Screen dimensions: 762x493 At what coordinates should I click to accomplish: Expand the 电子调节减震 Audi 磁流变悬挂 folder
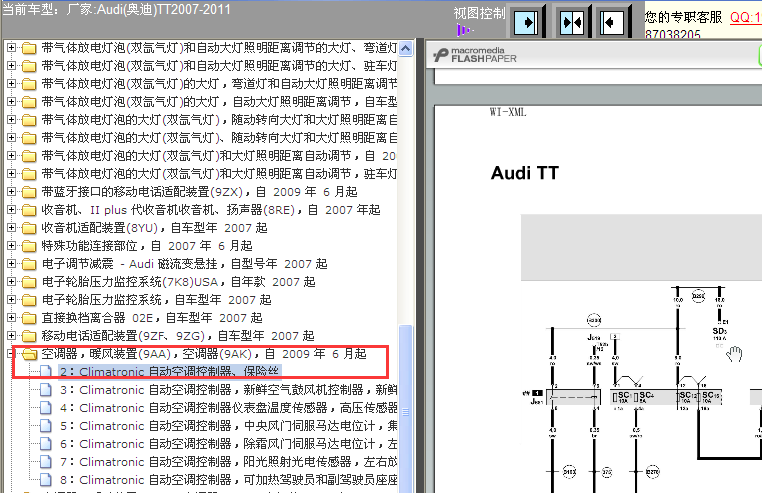[x=11, y=264]
